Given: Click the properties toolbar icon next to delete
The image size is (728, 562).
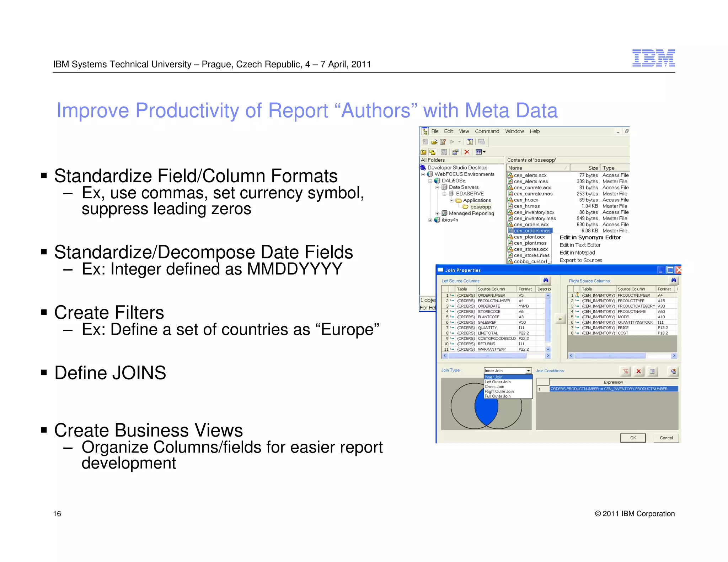Looking at the screenshot, I should pos(455,152).
